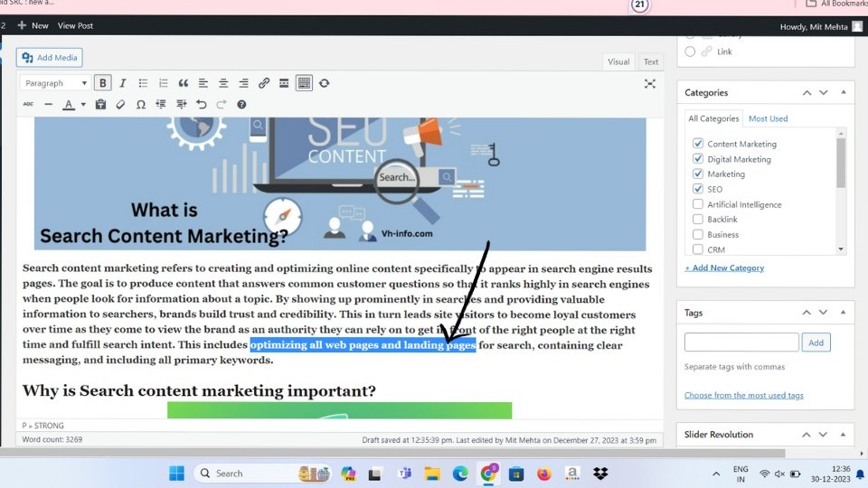Toggle the toolbar toggle (kitchen sink) icon
The width and height of the screenshot is (868, 488).
pyautogui.click(x=304, y=83)
